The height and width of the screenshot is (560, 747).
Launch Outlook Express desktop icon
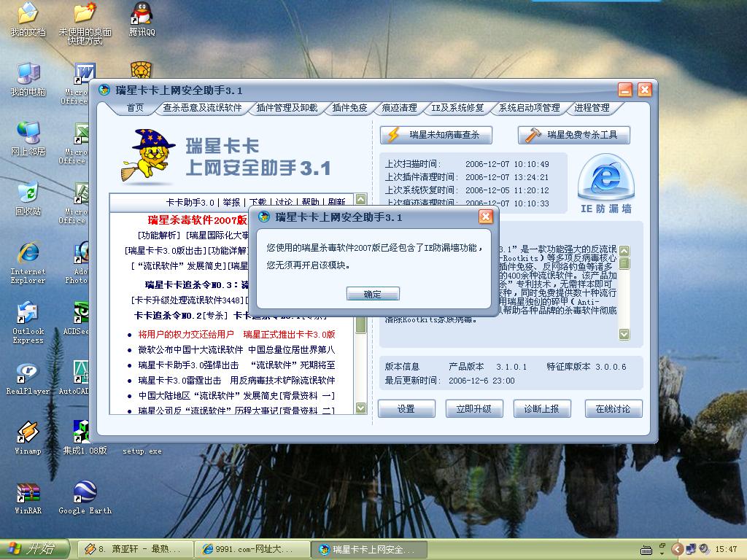[x=28, y=322]
